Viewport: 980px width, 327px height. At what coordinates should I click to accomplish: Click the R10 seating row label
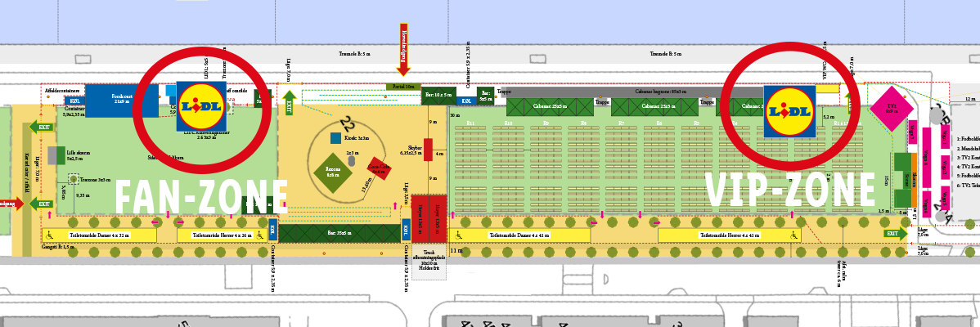(x=508, y=123)
